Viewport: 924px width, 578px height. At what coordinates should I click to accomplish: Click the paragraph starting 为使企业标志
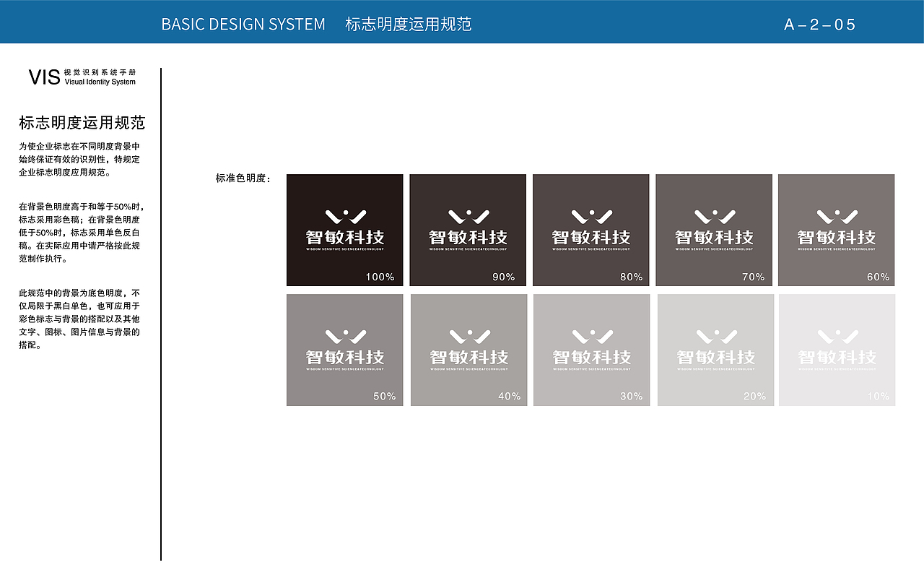tap(79, 159)
